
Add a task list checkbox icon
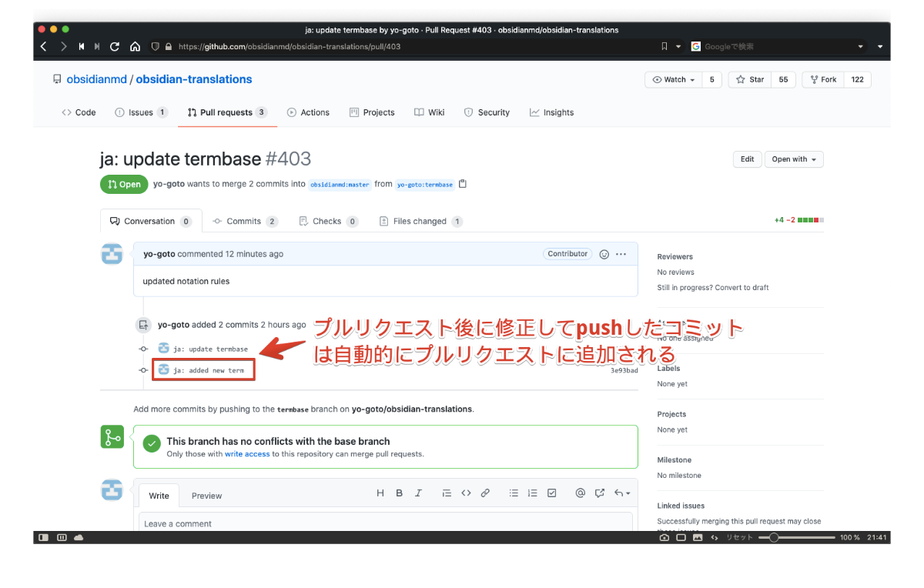[x=552, y=493]
